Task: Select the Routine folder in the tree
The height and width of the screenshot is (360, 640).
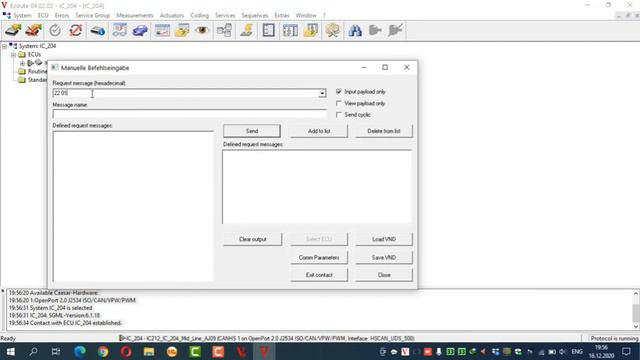Action: pos(37,71)
